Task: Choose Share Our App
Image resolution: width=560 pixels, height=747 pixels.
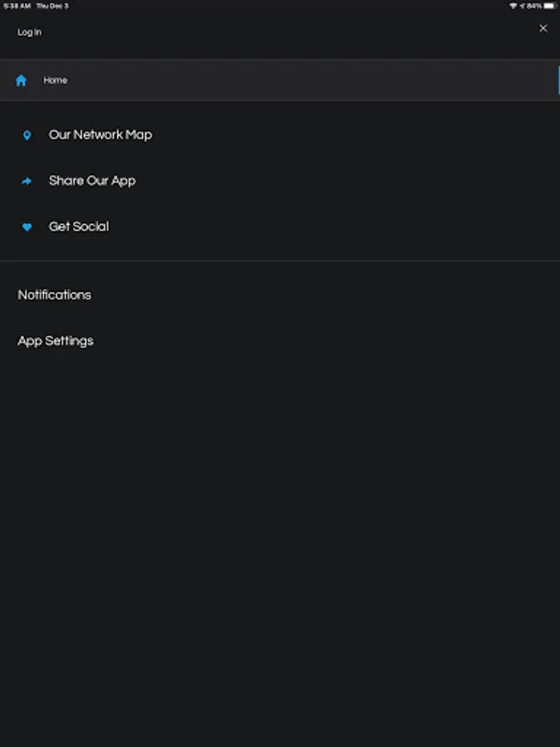Action: point(92,180)
